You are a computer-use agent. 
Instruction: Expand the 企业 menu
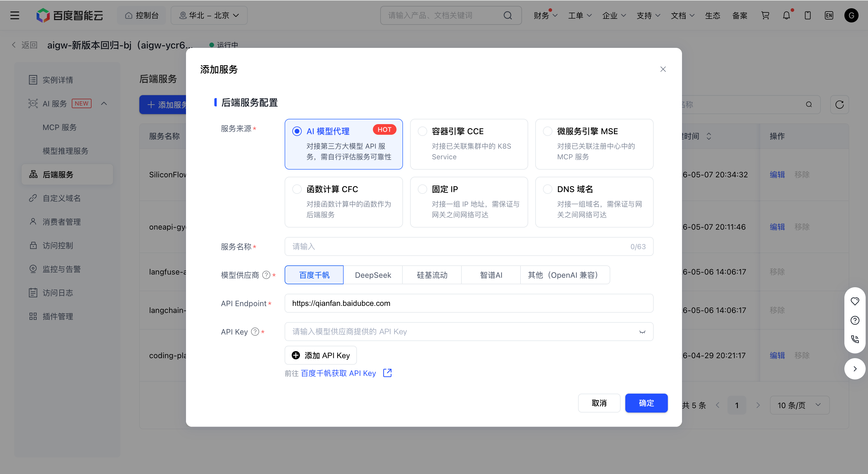click(x=614, y=16)
